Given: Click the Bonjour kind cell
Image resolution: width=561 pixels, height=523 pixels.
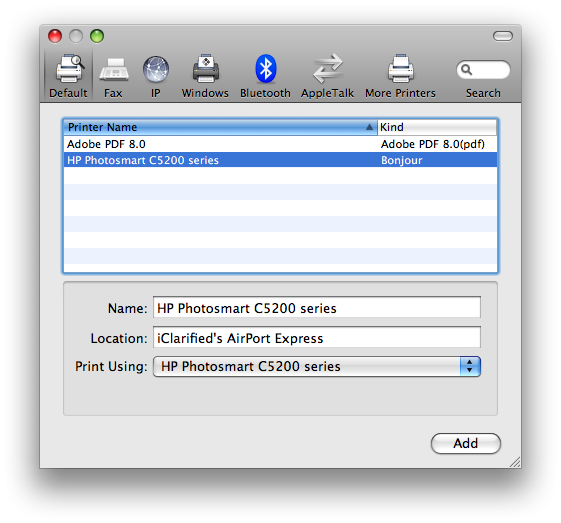Looking at the screenshot, I should [402, 160].
